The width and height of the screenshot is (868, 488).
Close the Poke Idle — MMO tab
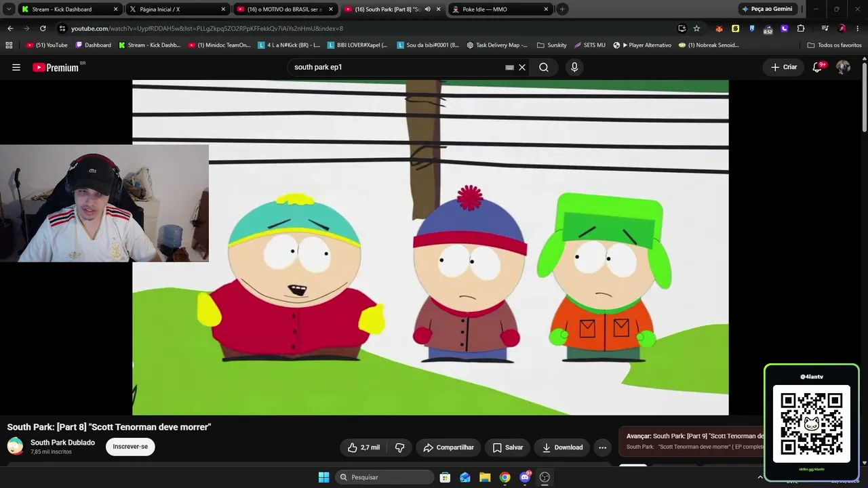[546, 9]
